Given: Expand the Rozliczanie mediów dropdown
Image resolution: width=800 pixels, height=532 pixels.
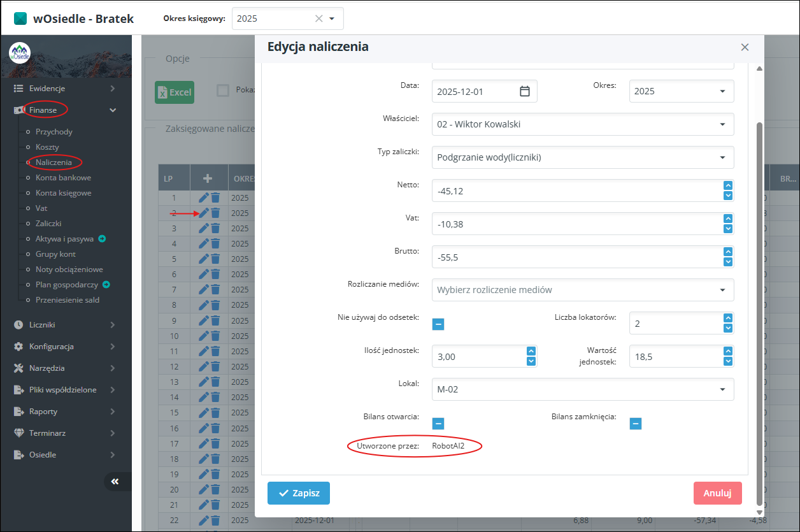Looking at the screenshot, I should (x=582, y=290).
